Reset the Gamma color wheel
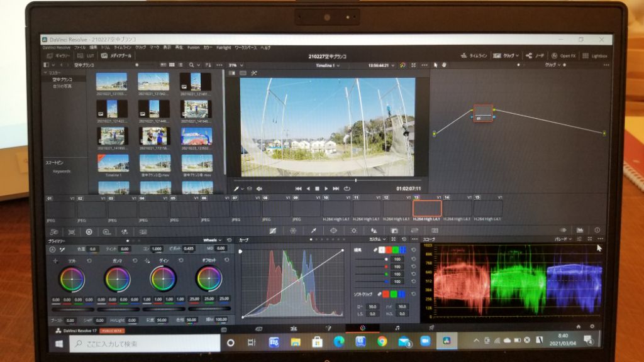 click(136, 260)
